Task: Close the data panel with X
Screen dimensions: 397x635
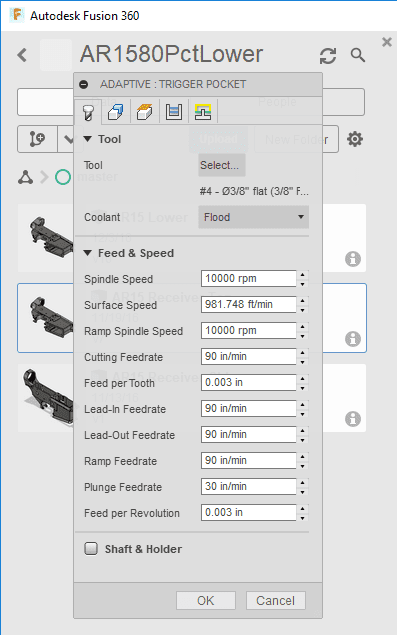Action: point(387,42)
